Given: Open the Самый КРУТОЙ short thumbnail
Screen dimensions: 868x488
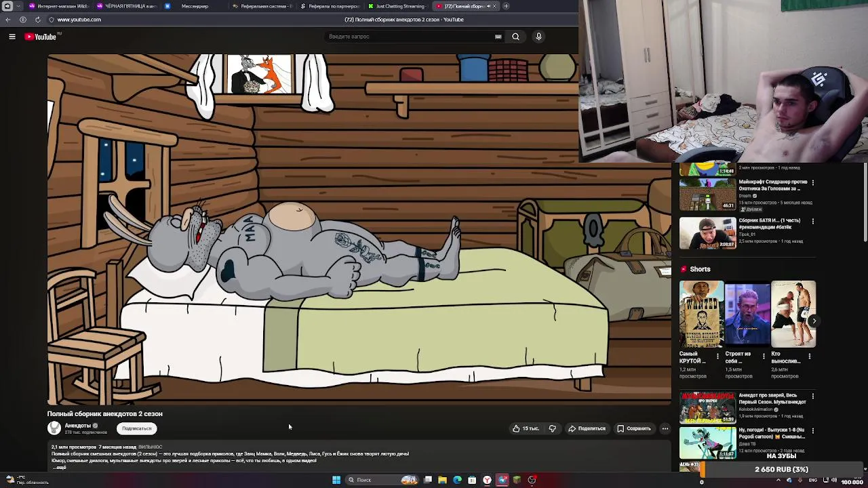Looking at the screenshot, I should point(701,314).
